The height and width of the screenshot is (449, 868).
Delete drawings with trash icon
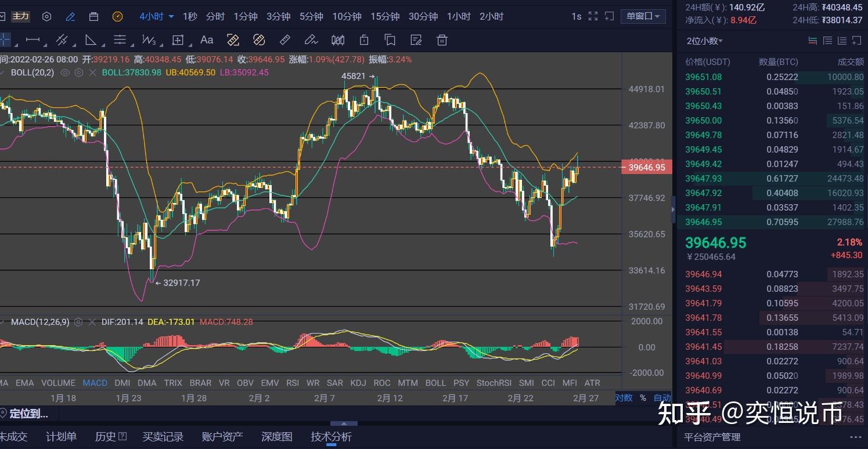coord(442,40)
